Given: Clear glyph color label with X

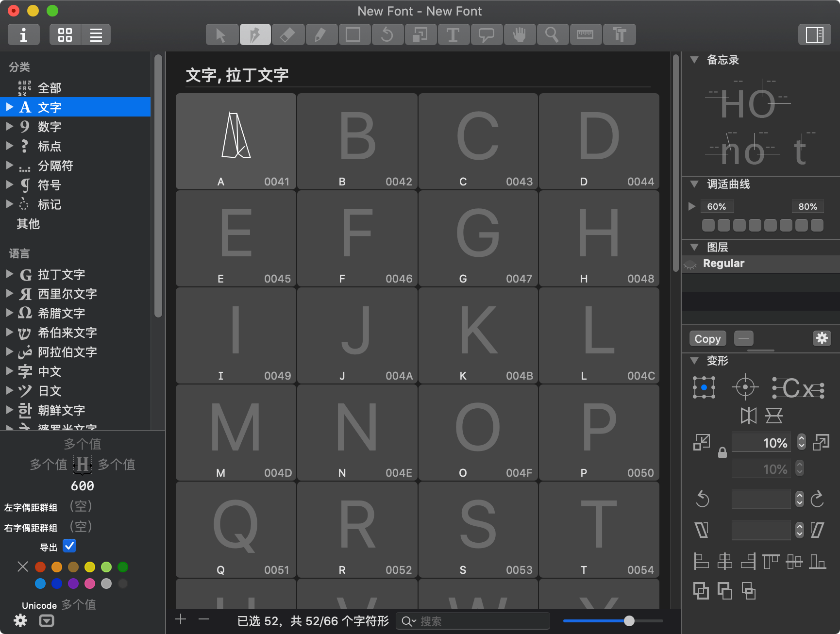Looking at the screenshot, I should pyautogui.click(x=23, y=567).
